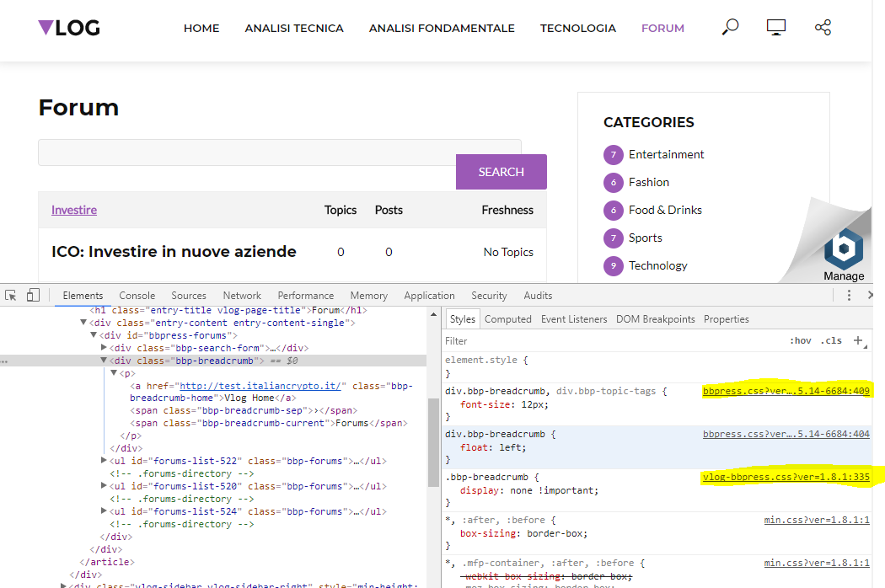Open the Fashion category link

tap(649, 182)
